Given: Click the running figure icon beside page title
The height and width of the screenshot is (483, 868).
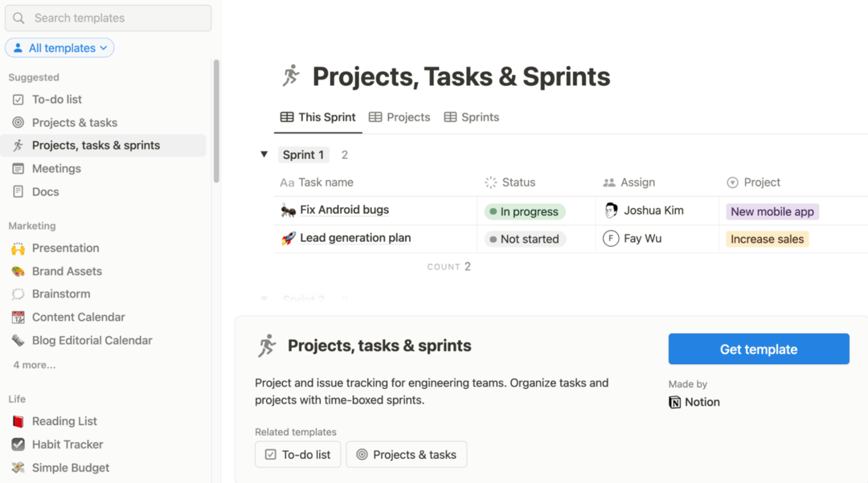Looking at the screenshot, I should click(291, 76).
